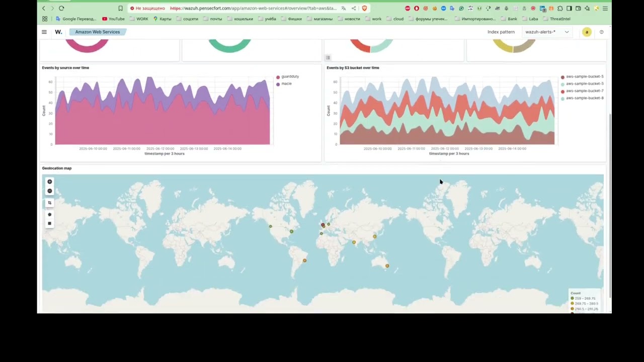
Task: Toggle aws-sample-bucket-7 legend entry
Action: tap(582, 91)
